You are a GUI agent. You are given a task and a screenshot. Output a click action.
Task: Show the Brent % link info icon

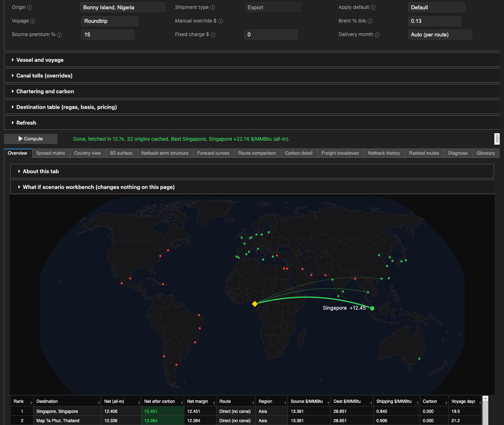click(370, 21)
